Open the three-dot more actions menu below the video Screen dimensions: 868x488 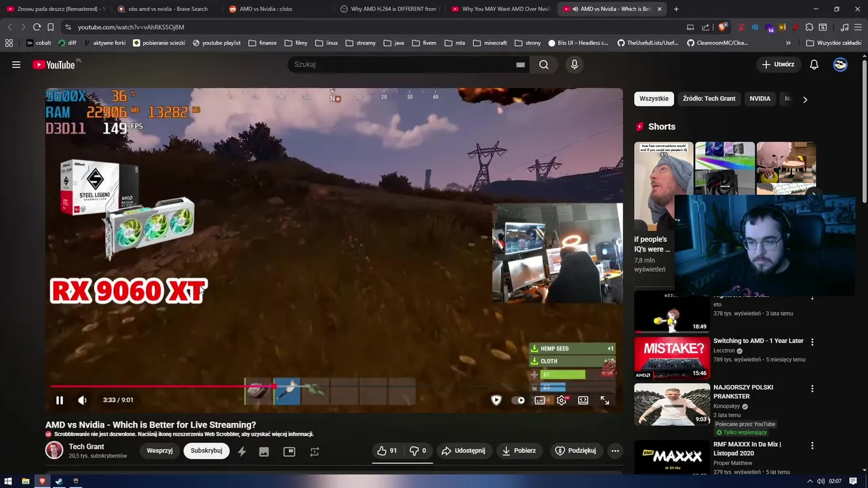click(615, 451)
